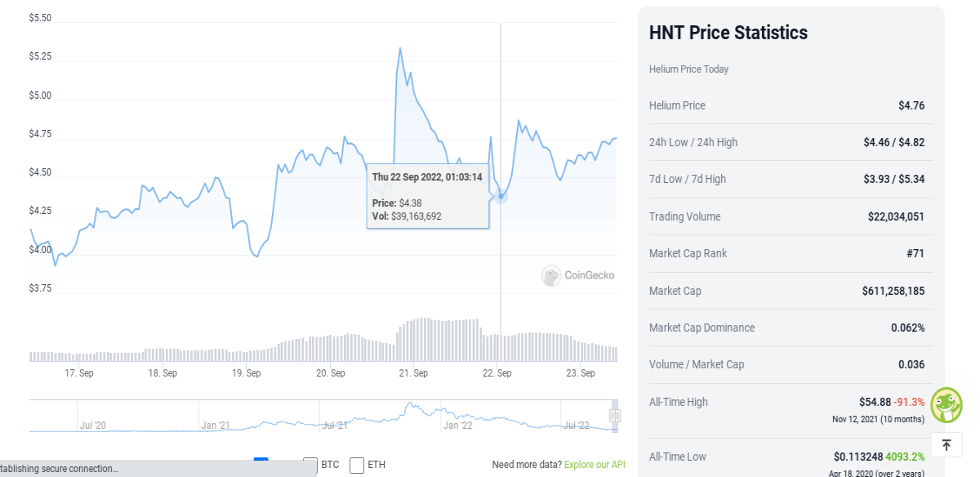The width and height of the screenshot is (980, 477).
Task: Select the Market Cap Rank value #71
Action: pos(915,253)
